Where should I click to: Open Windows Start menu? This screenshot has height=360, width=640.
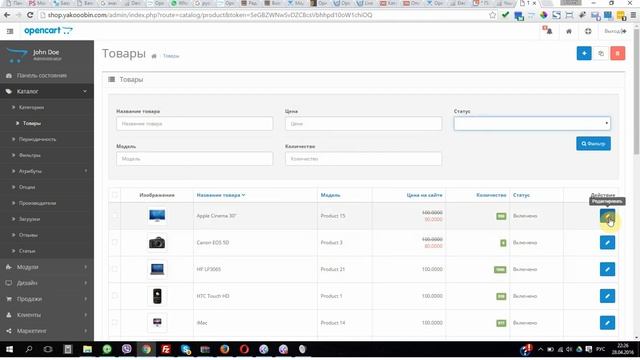pyautogui.click(x=9, y=349)
